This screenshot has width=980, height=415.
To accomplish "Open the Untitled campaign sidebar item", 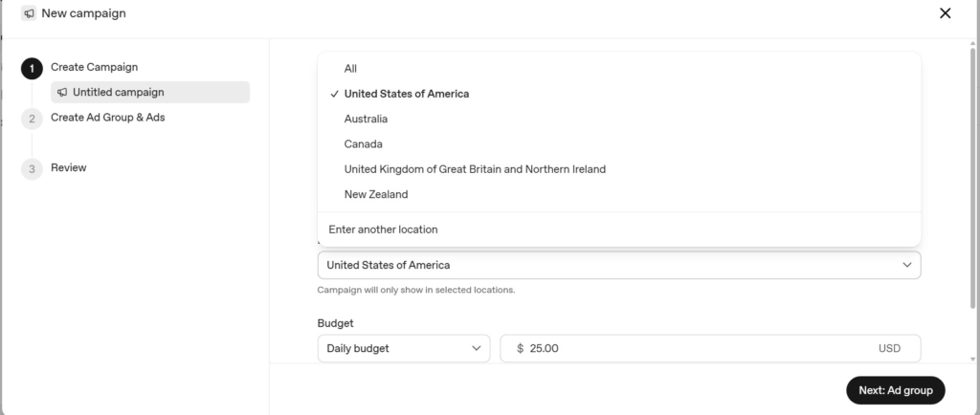I will [150, 93].
